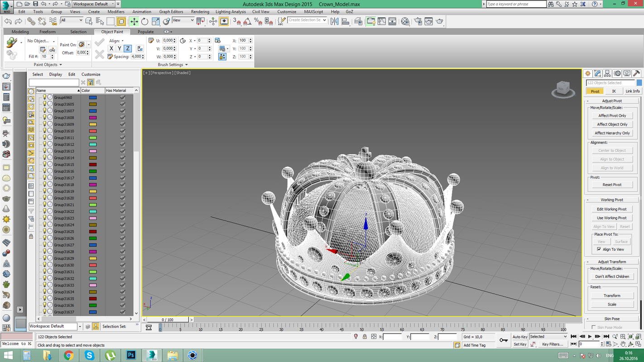The image size is (644, 362).
Task: Switch to the Populate ribbon tab
Action: coord(145,32)
